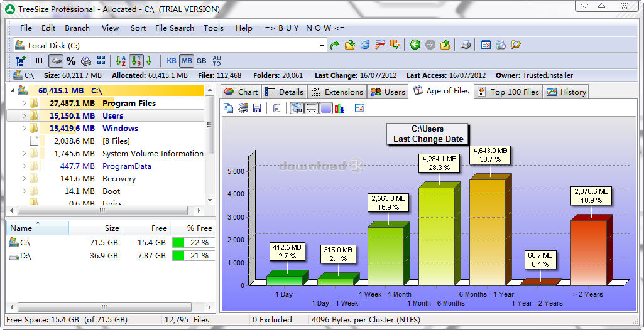Image resolution: width=644 pixels, height=330 pixels.
Task: Navigate up one folder level icon
Action: coord(445,45)
